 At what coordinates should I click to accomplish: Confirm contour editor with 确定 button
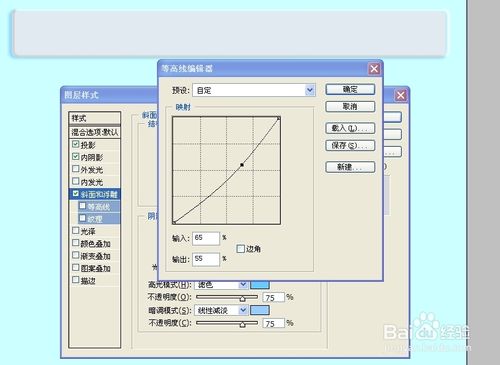[x=350, y=89]
